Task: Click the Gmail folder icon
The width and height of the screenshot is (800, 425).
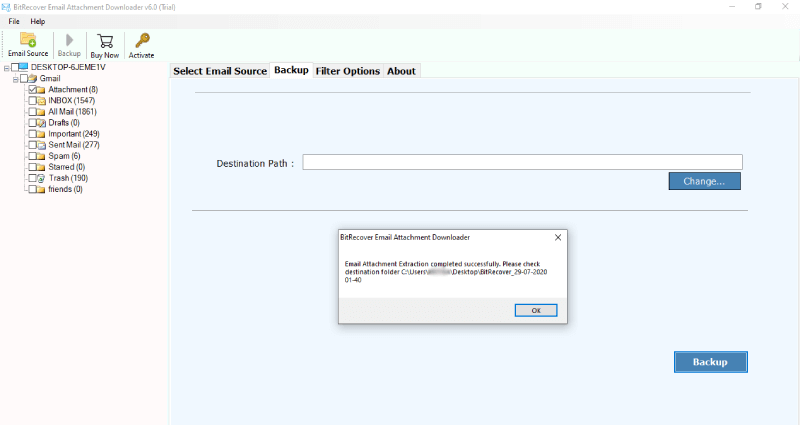Action: (33, 79)
